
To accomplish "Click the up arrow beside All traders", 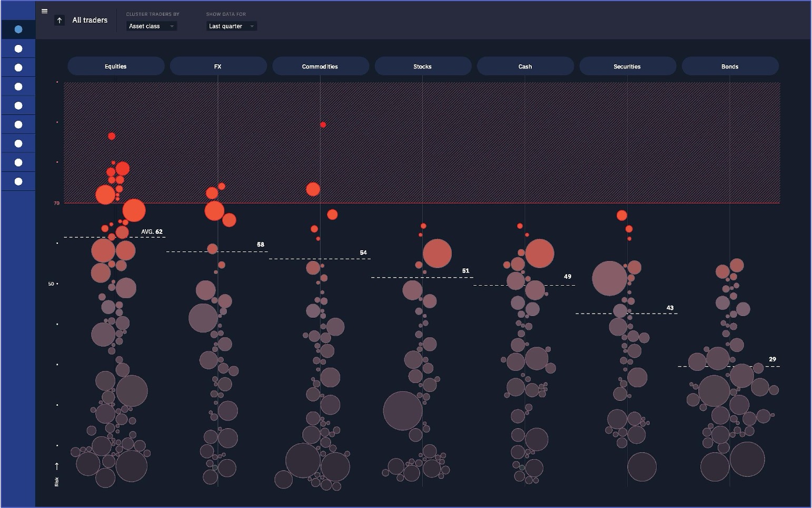I will [x=60, y=20].
